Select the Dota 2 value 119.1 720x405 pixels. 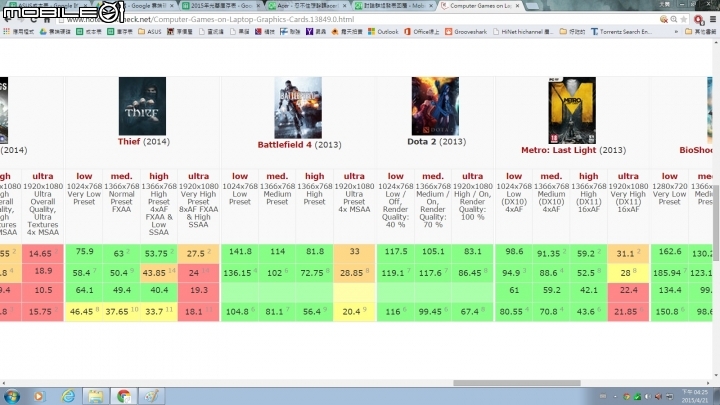click(x=395, y=273)
